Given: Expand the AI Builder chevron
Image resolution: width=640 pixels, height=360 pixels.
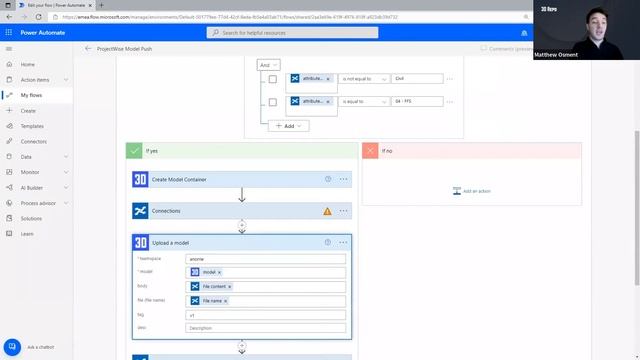Looking at the screenshot, I should coord(66,188).
